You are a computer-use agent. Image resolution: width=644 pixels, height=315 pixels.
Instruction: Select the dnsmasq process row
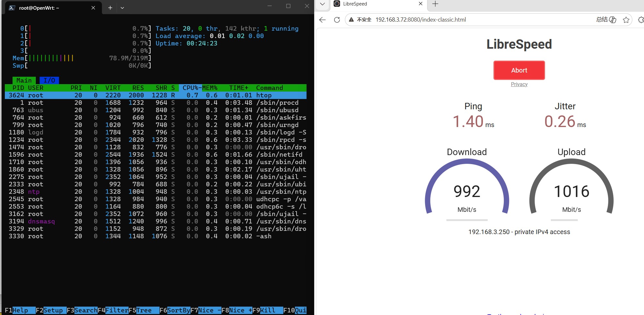156,221
